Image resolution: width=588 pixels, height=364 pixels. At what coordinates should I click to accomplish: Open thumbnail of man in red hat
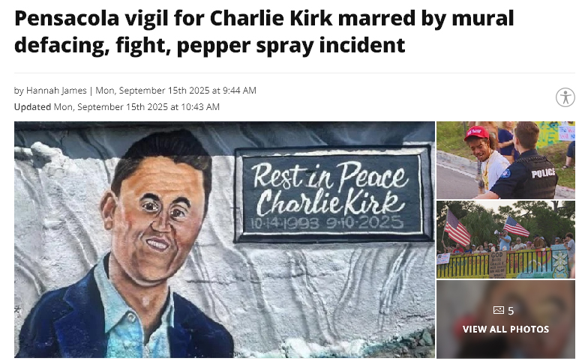click(x=505, y=160)
